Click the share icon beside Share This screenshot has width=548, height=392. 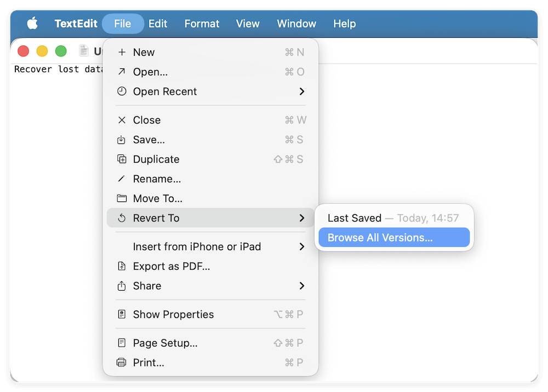[x=121, y=286]
